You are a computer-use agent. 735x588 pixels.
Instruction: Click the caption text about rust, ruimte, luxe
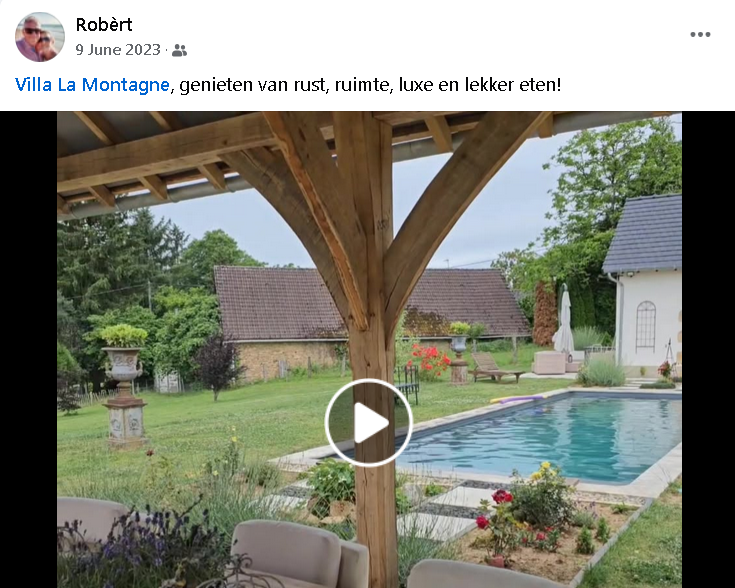[370, 85]
